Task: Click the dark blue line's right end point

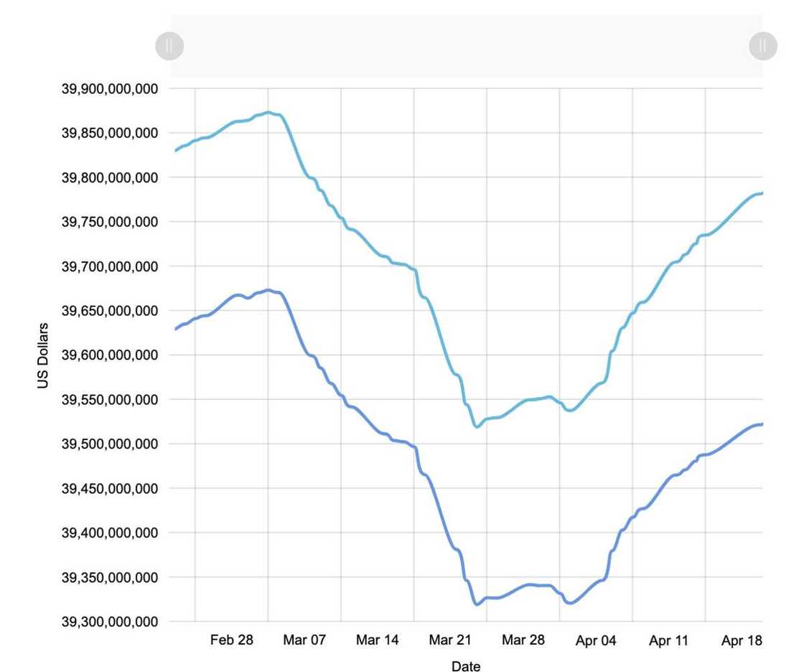Action: tap(762, 424)
